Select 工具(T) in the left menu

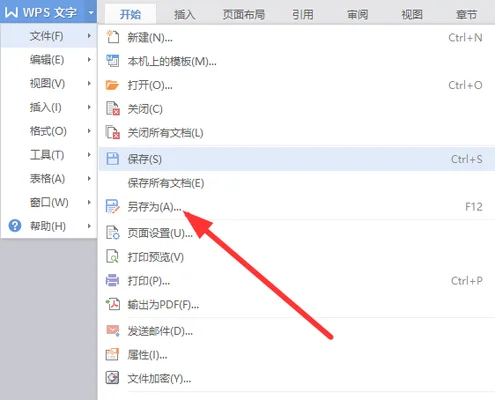(49, 155)
